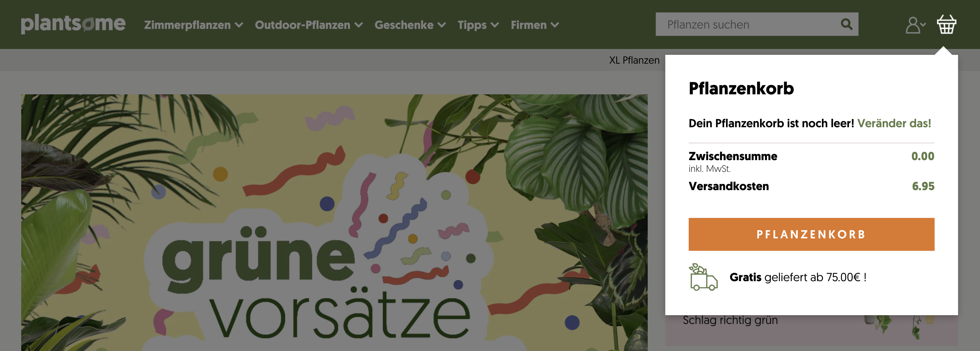This screenshot has height=351, width=980.
Task: Click the basket icon above the Pflanzenkorb popup
Action: (x=946, y=24)
